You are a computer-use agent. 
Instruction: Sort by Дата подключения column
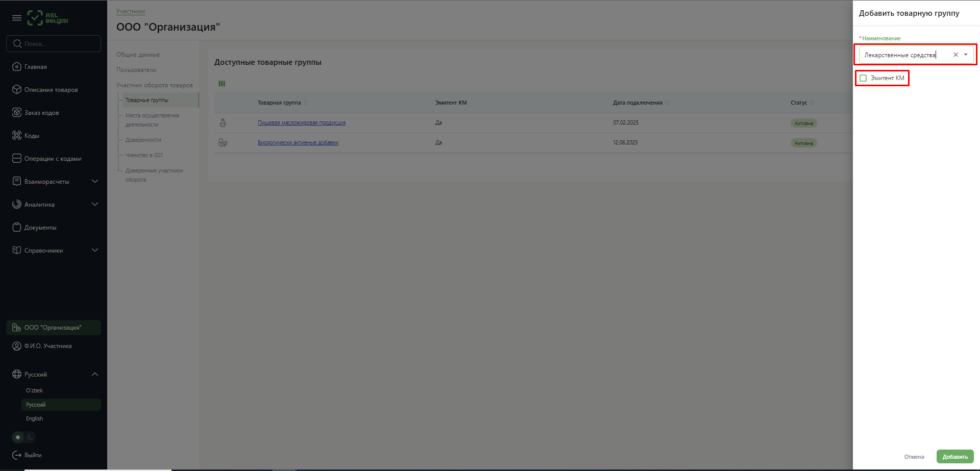pyautogui.click(x=668, y=103)
